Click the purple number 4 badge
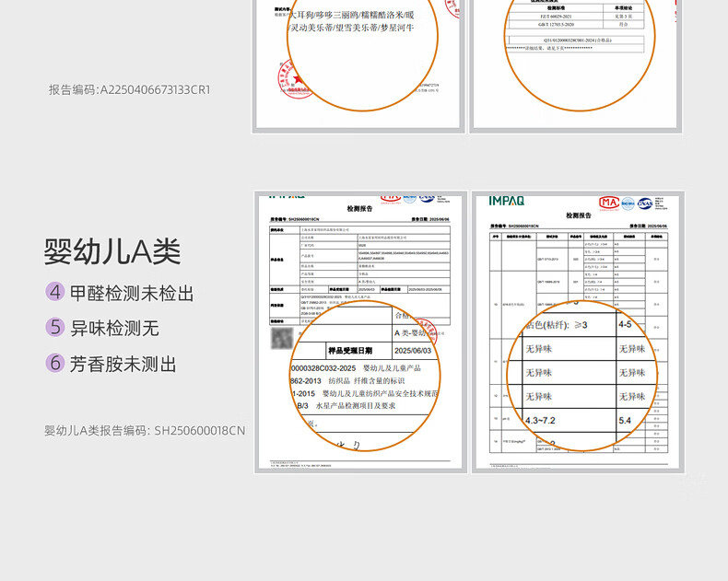The width and height of the screenshot is (728, 581). point(55,293)
